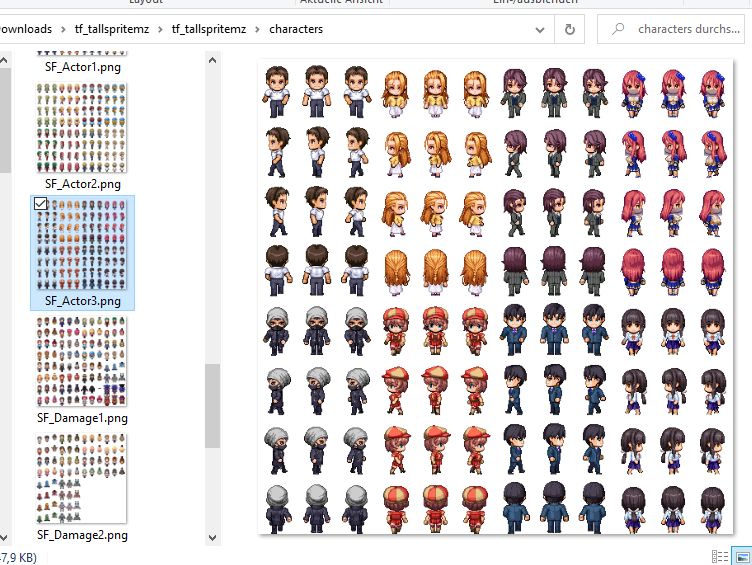Select the SF_Actor2.png thumbnail
752x565 pixels.
click(x=82, y=128)
